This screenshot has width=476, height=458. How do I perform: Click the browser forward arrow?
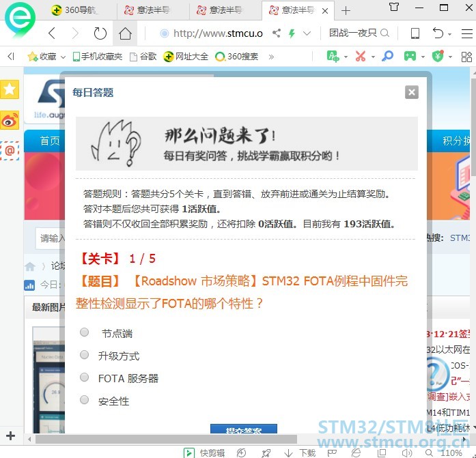(x=75, y=33)
